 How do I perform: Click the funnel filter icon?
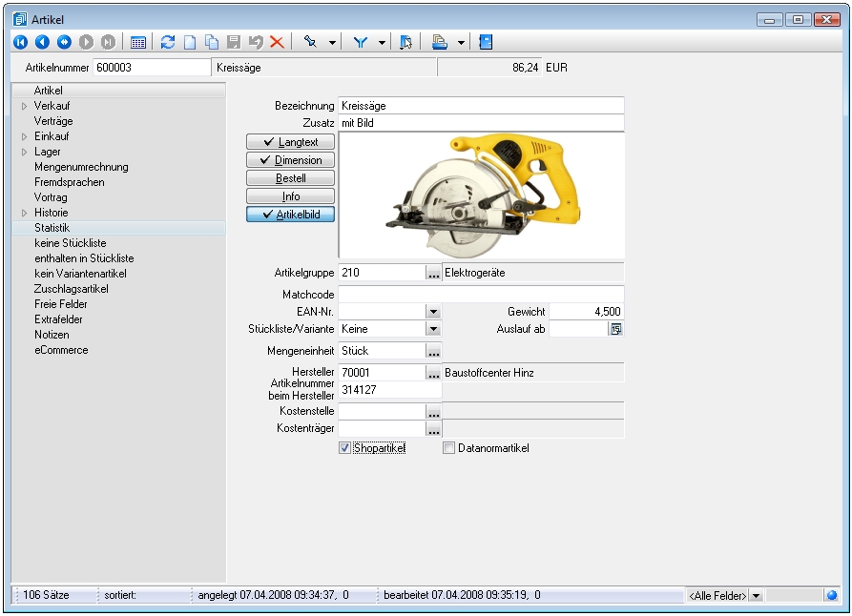click(x=362, y=42)
